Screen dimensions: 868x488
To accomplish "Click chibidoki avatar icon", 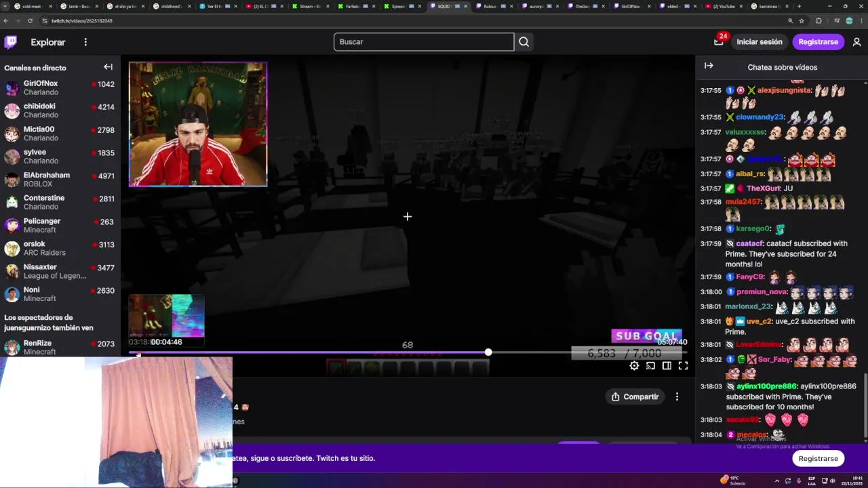I will click(12, 110).
